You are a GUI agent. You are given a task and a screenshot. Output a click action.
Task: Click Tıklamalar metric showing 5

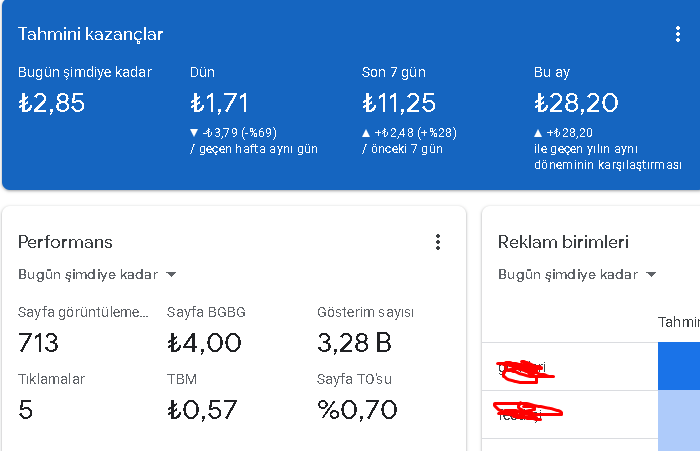(25, 409)
